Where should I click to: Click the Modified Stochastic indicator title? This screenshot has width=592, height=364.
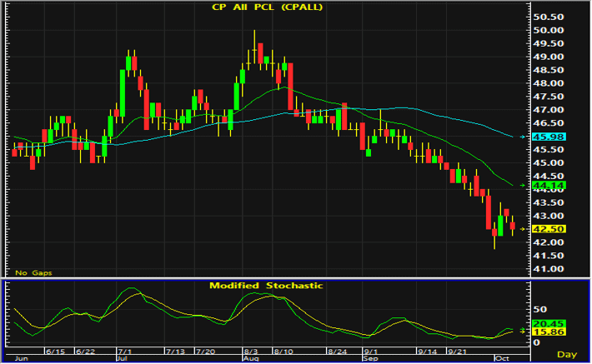[x=266, y=286]
